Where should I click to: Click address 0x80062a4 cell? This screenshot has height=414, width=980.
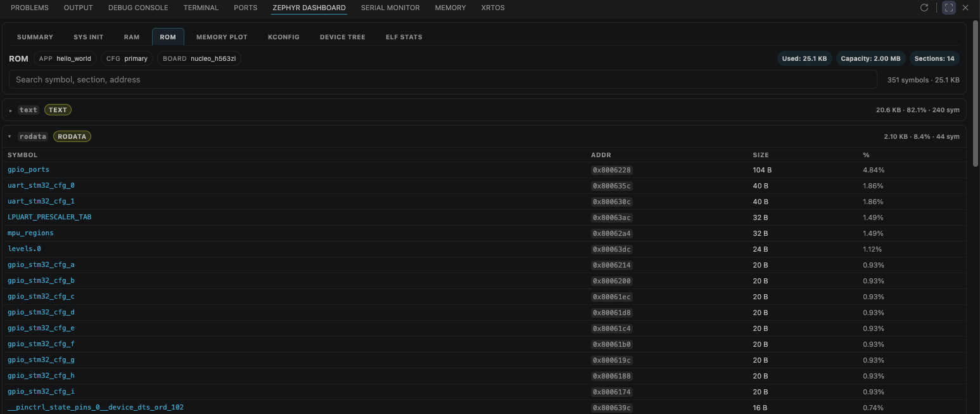click(612, 233)
